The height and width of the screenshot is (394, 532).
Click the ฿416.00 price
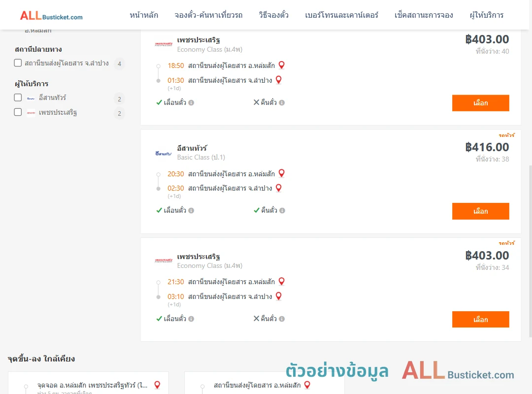point(487,147)
